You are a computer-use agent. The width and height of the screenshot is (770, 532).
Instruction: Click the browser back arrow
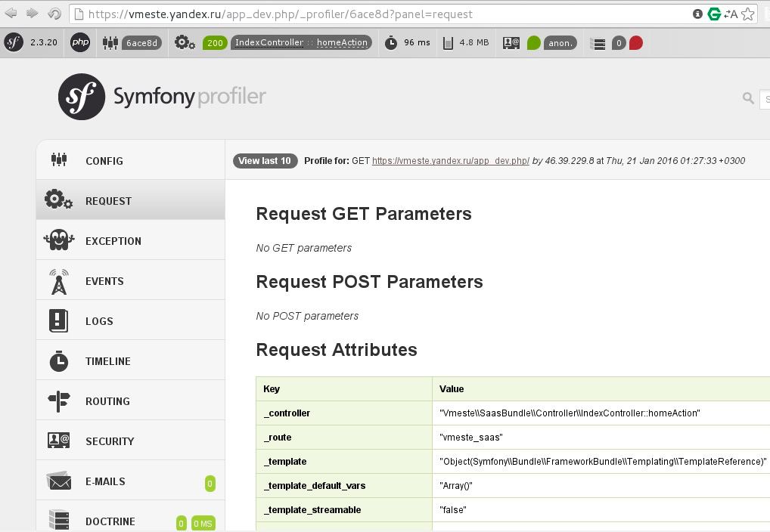click(11, 14)
